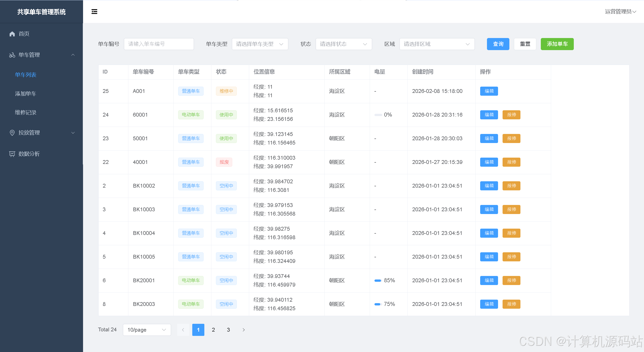644x352 pixels.
Task: Go to next page arrow
Action: (243, 330)
